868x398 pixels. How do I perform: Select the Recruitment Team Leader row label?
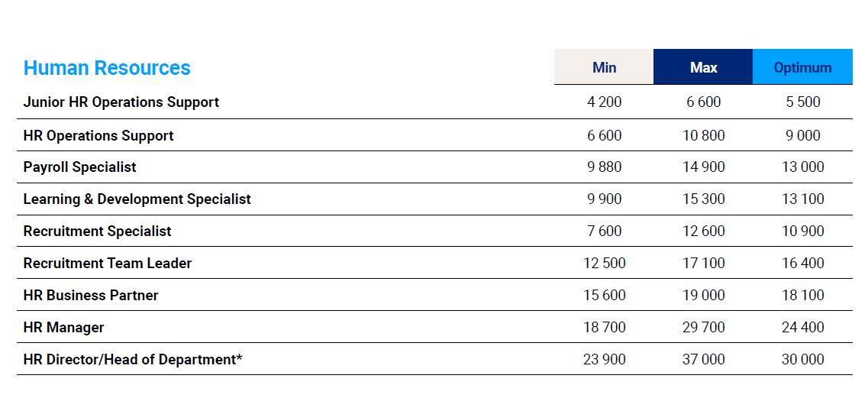pyautogui.click(x=108, y=264)
